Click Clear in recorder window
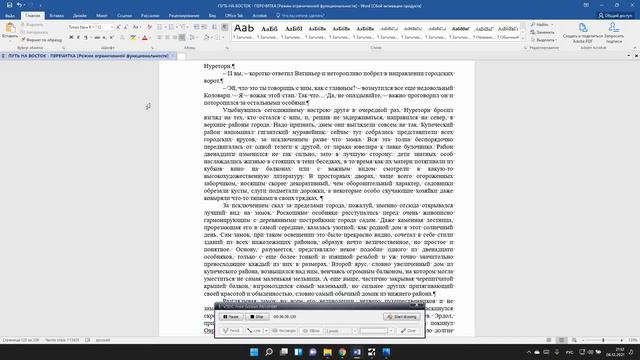Viewport: 640px width, 360px height. tap(408, 331)
